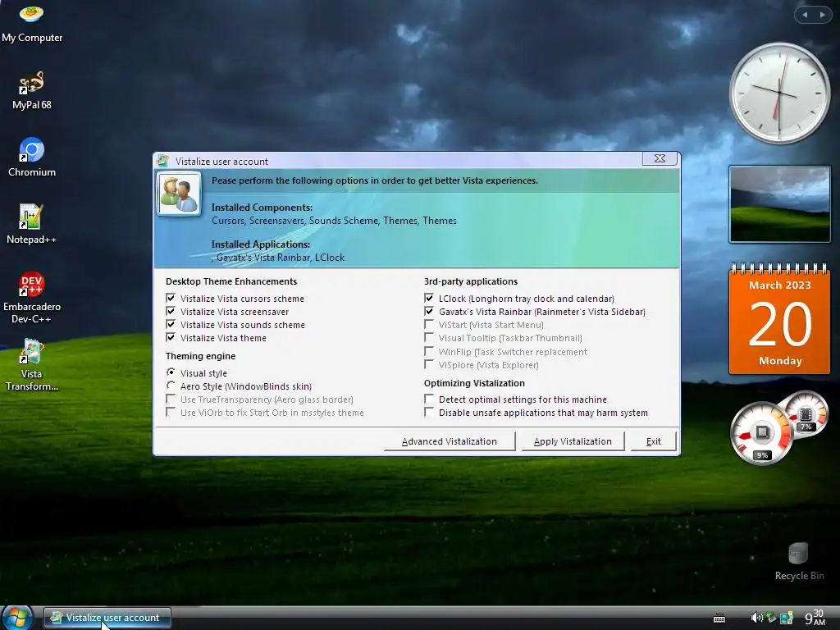840x630 pixels.
Task: Click the slideshow picture gadget thumbnail
Action: (x=779, y=204)
